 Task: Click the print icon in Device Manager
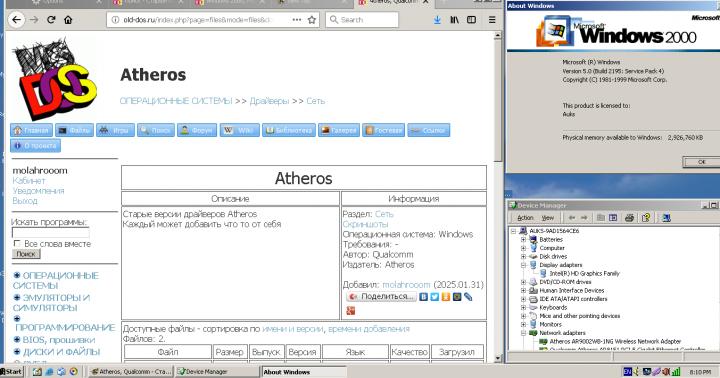click(629, 218)
